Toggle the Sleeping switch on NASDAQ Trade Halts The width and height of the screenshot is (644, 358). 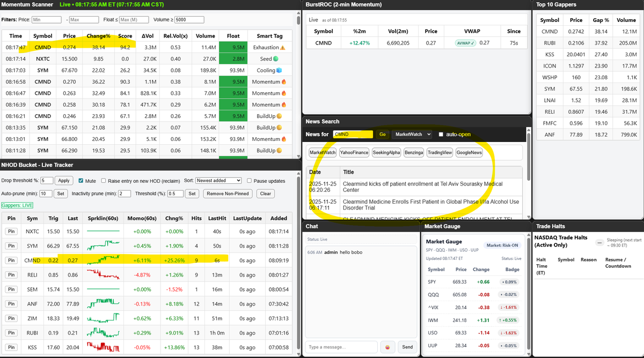(599, 242)
